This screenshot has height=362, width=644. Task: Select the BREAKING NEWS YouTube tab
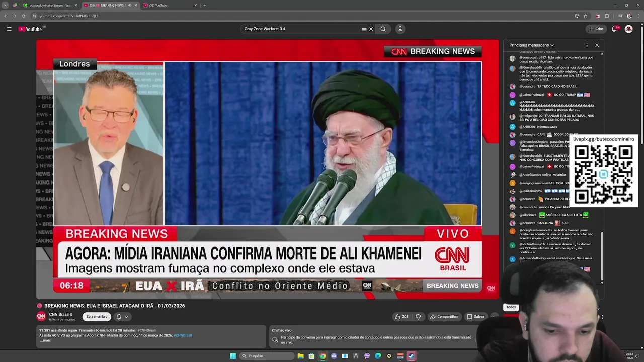click(110, 5)
